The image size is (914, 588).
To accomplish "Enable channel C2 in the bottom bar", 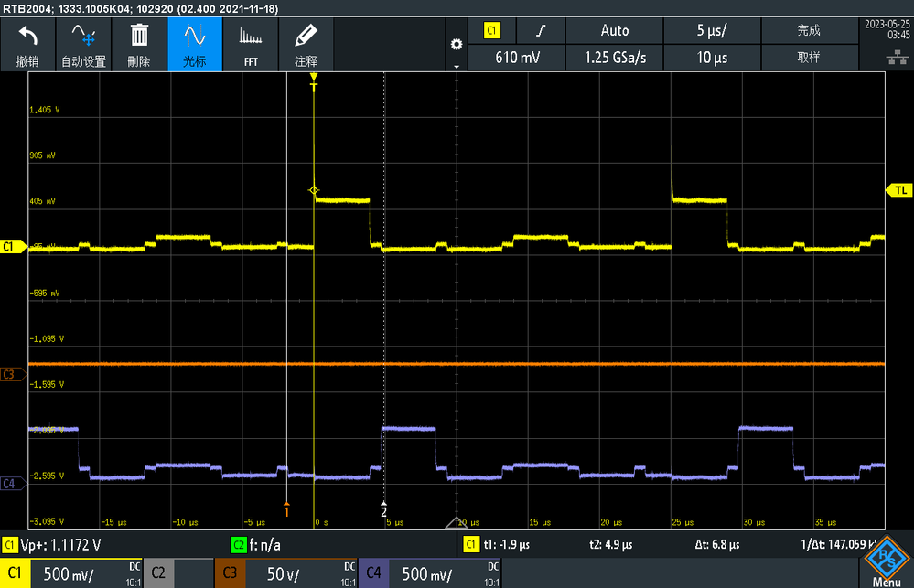I will [x=158, y=572].
